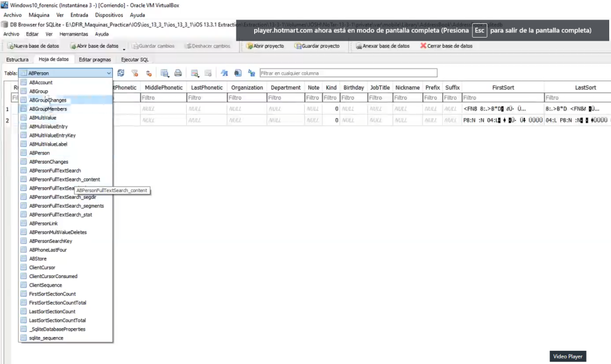This screenshot has height=364, width=611.
Task: Choose ClientCursorConsumed table
Action: point(66,276)
